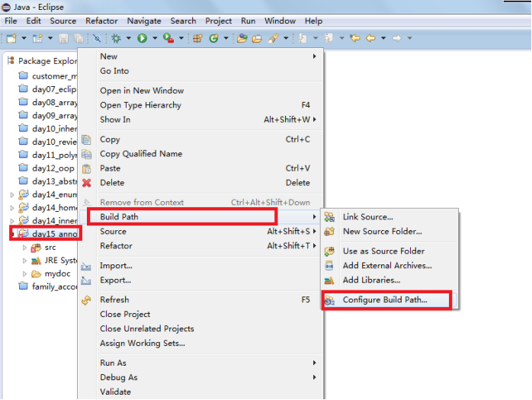532x400 pixels.
Task: Click the Save toolbar icon
Action: coord(63,38)
